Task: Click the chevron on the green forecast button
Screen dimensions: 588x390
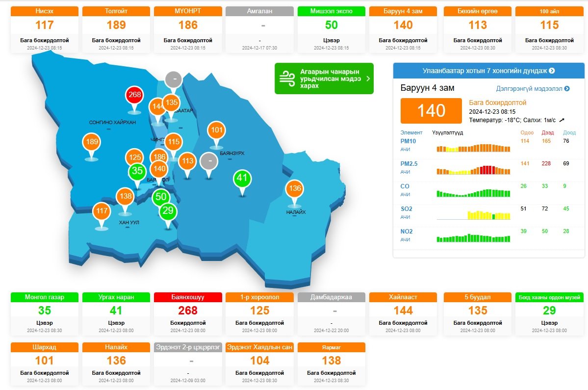Action: pos(368,78)
